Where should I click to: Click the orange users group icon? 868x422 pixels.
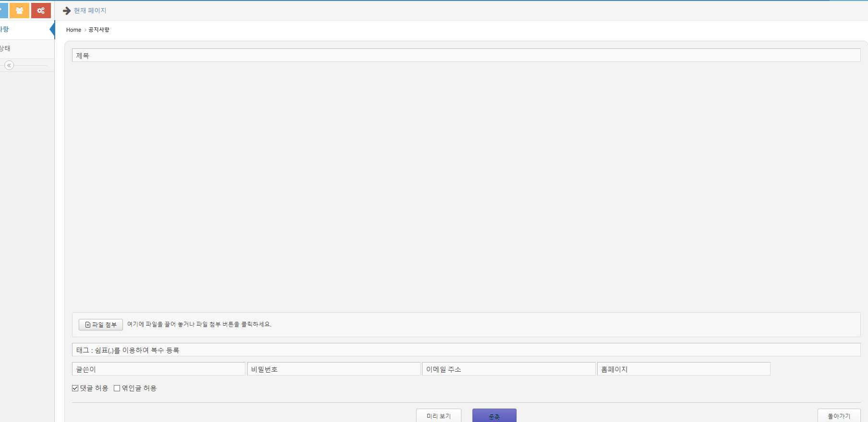coord(19,11)
